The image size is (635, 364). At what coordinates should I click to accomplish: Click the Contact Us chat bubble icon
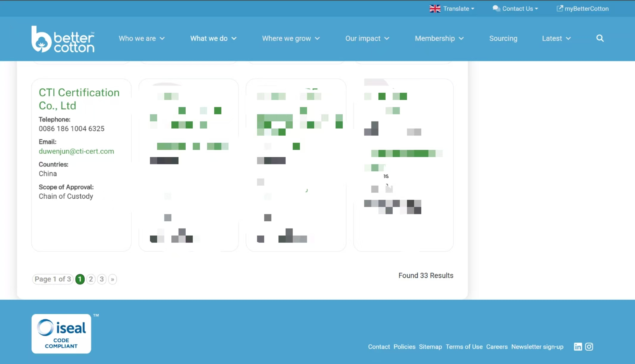click(x=496, y=8)
